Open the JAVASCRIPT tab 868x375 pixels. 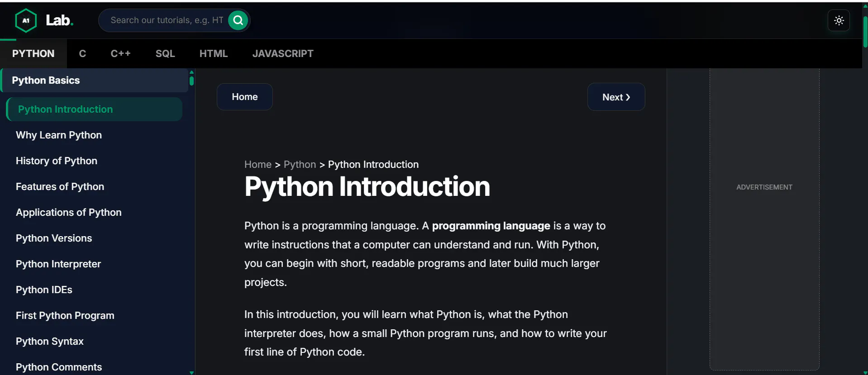[x=283, y=53]
